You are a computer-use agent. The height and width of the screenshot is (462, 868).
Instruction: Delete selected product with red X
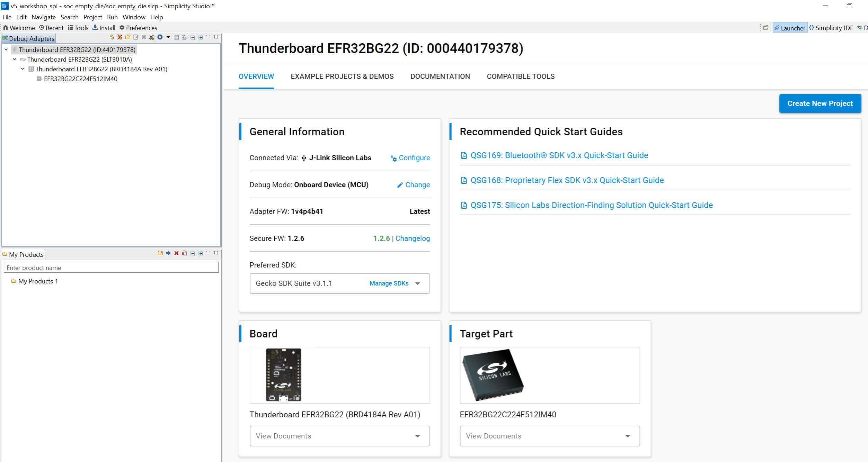[176, 253]
